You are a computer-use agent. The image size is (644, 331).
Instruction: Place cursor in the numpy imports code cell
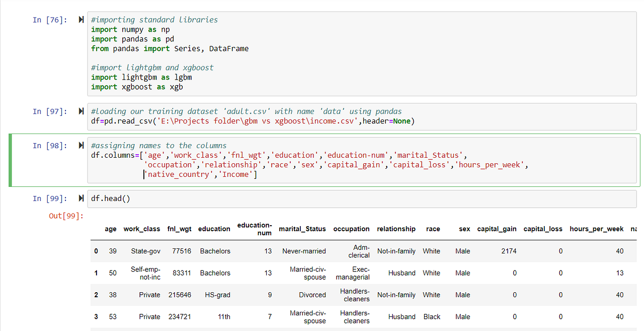point(362,53)
